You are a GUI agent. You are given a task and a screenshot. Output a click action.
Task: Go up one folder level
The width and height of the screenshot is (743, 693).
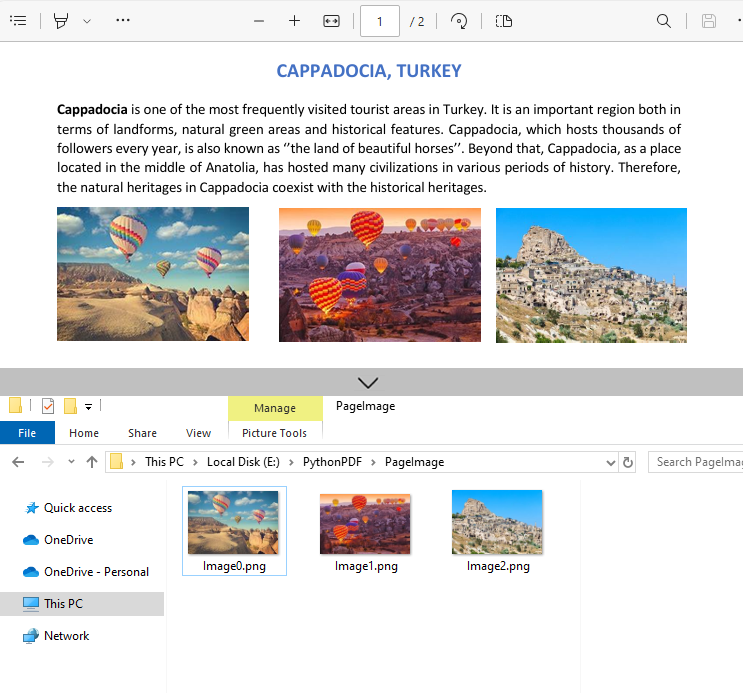(92, 462)
